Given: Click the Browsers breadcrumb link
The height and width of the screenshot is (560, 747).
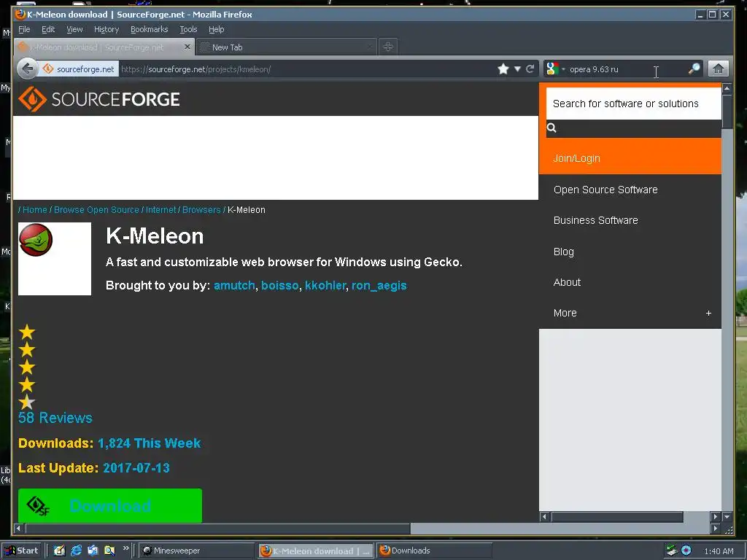Looking at the screenshot, I should 201,209.
